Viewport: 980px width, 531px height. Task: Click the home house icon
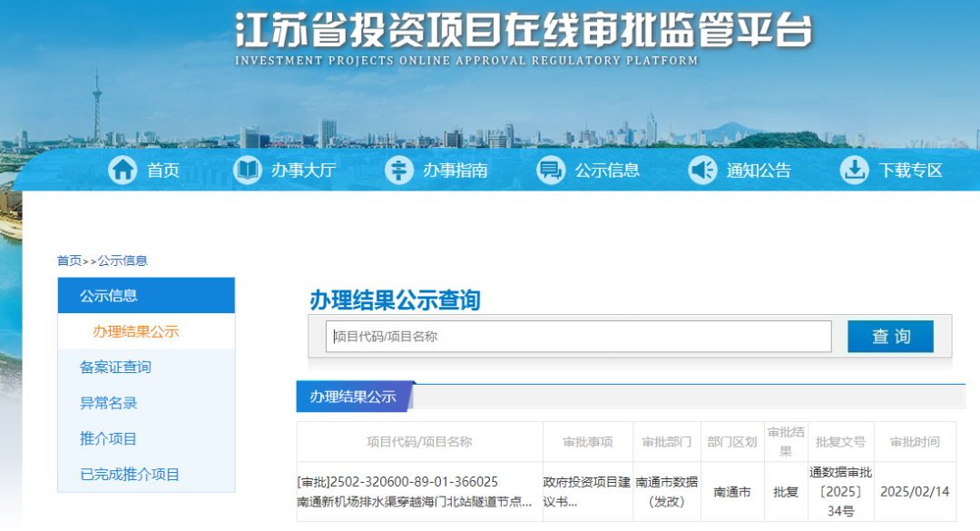tap(122, 170)
